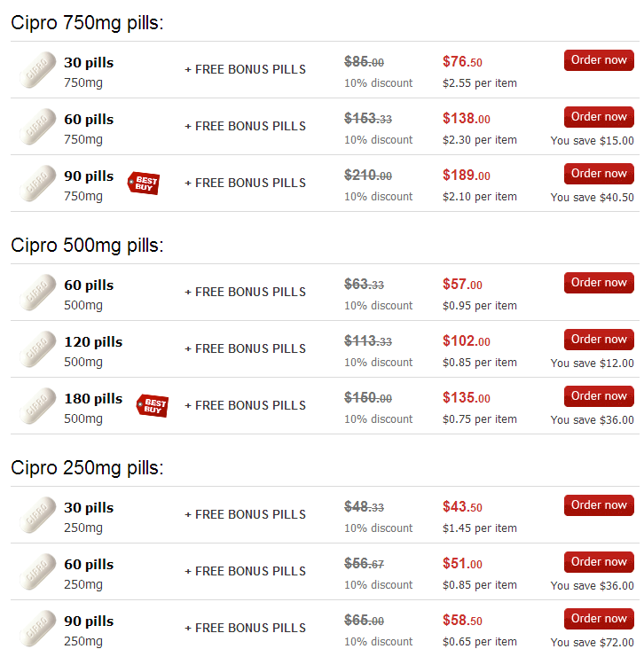
Task: Click the Best Buy tag on 90 pills 750mg
Action: (x=144, y=183)
